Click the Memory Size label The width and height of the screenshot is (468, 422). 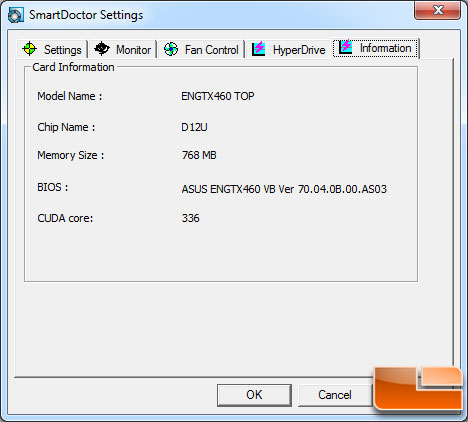click(71, 155)
